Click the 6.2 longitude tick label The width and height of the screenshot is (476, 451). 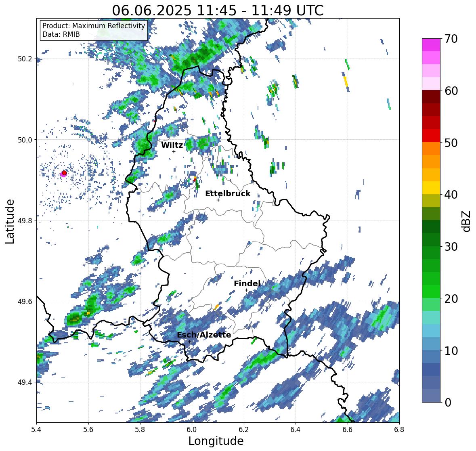(244, 429)
